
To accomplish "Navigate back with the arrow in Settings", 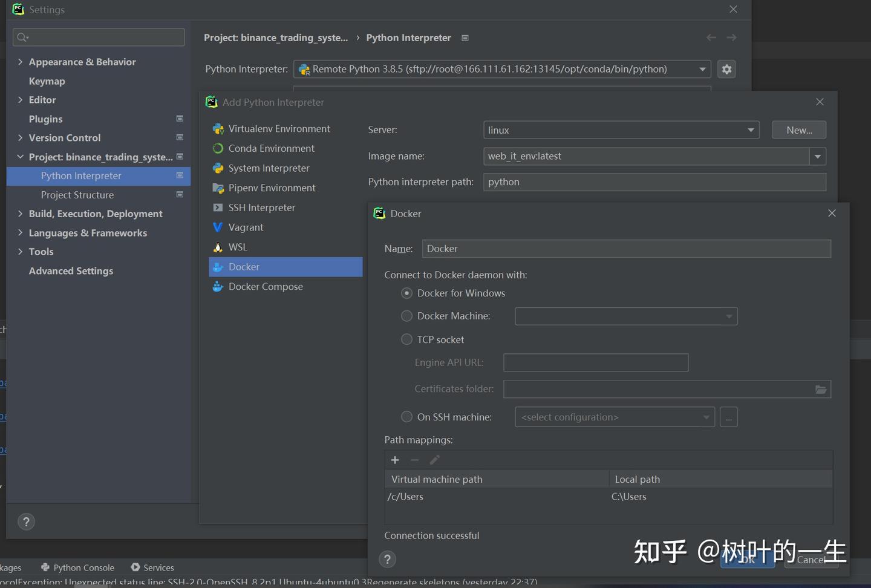I will [x=711, y=38].
